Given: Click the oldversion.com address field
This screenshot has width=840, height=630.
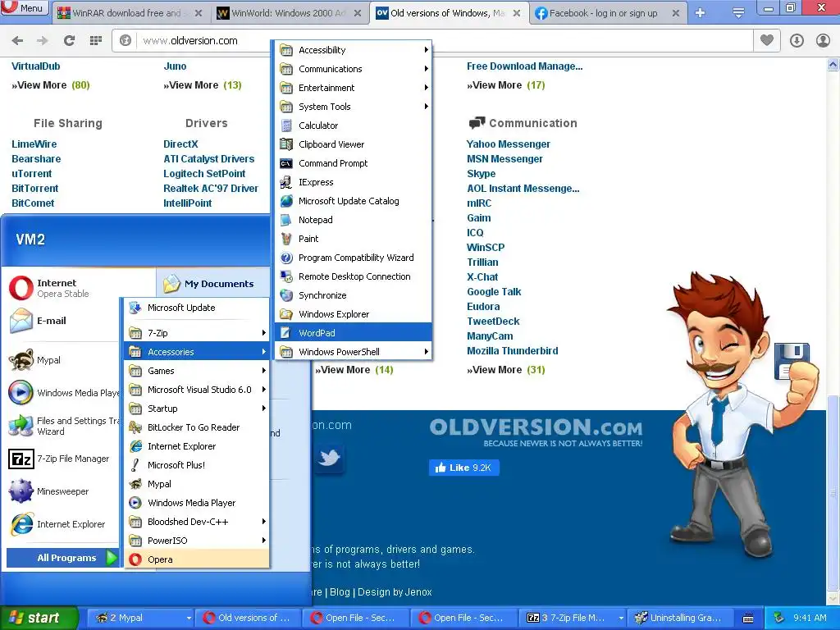Looking at the screenshot, I should (x=431, y=40).
